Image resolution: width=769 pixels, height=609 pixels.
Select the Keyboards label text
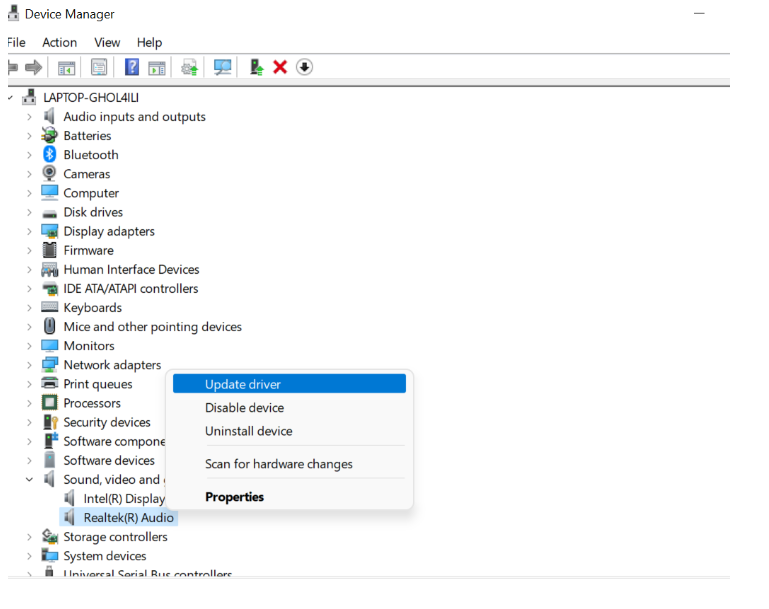click(93, 307)
